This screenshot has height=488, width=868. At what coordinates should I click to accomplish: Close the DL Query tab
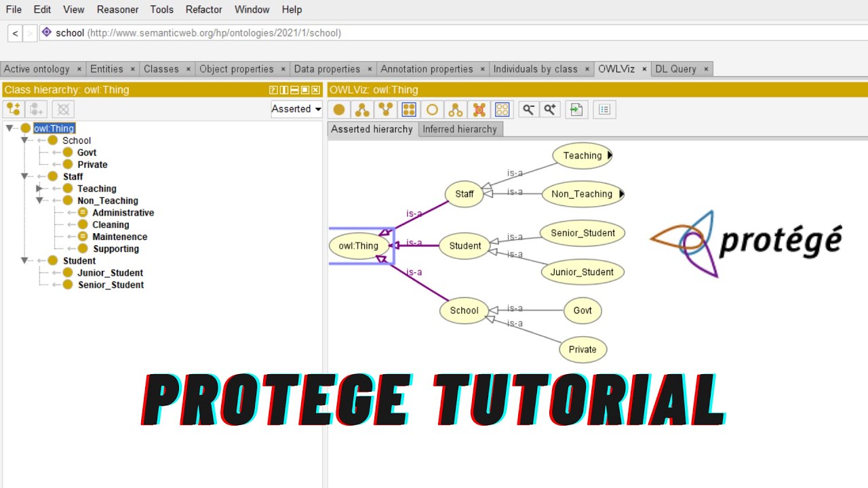[706, 69]
